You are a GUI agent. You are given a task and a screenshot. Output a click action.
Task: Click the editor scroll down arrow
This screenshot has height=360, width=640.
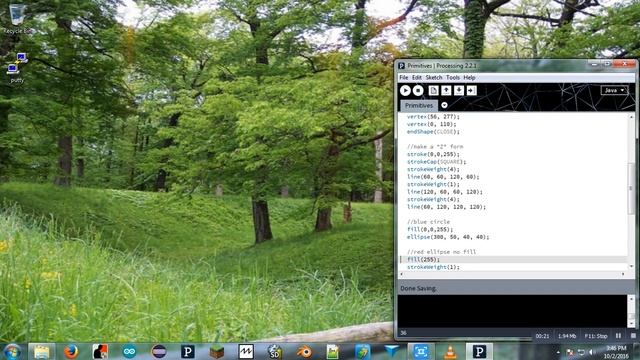[x=631, y=267]
